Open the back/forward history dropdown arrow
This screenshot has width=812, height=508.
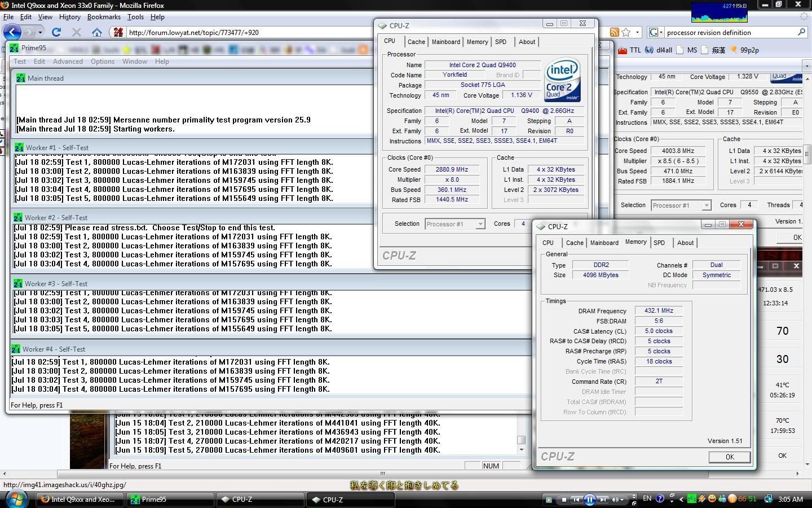[x=40, y=32]
